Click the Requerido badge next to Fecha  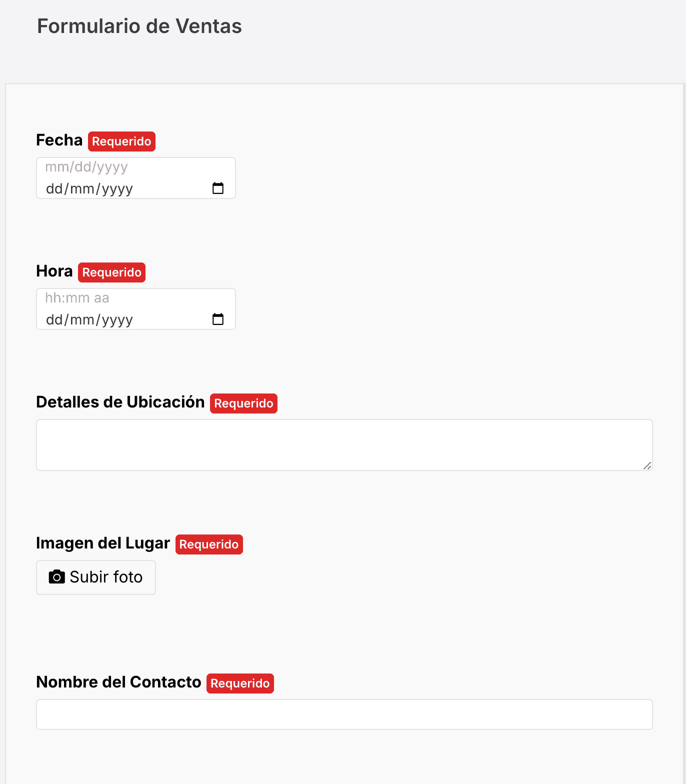point(121,141)
